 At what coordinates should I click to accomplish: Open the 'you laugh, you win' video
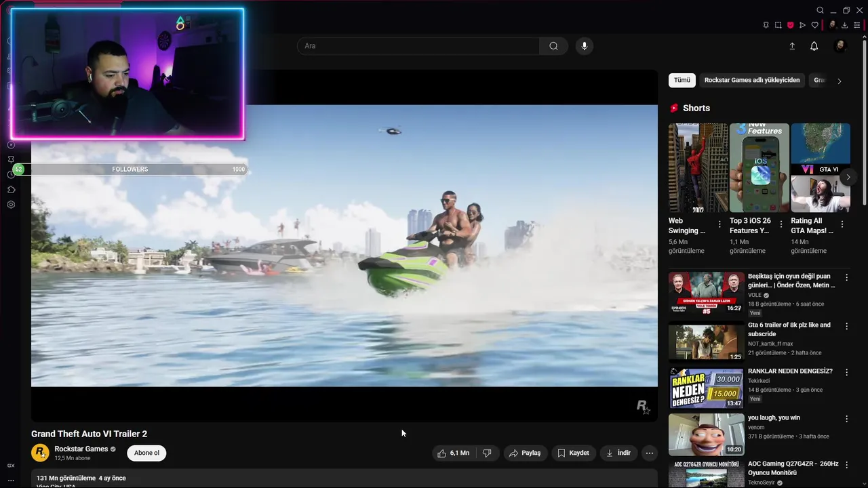click(774, 418)
